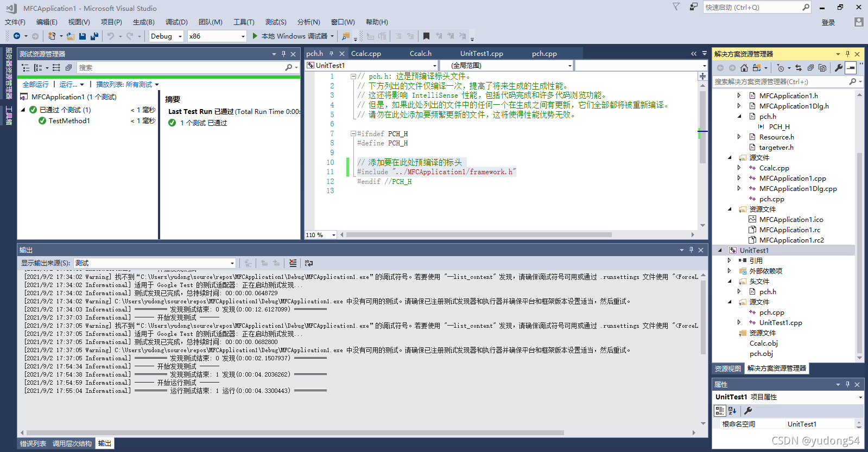Click the Solution Explorer vertical scrollbar
The width and height of the screenshot is (868, 452).
coord(859,252)
